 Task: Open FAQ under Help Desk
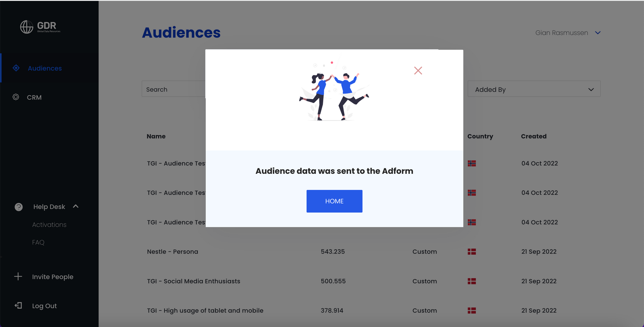(38, 243)
